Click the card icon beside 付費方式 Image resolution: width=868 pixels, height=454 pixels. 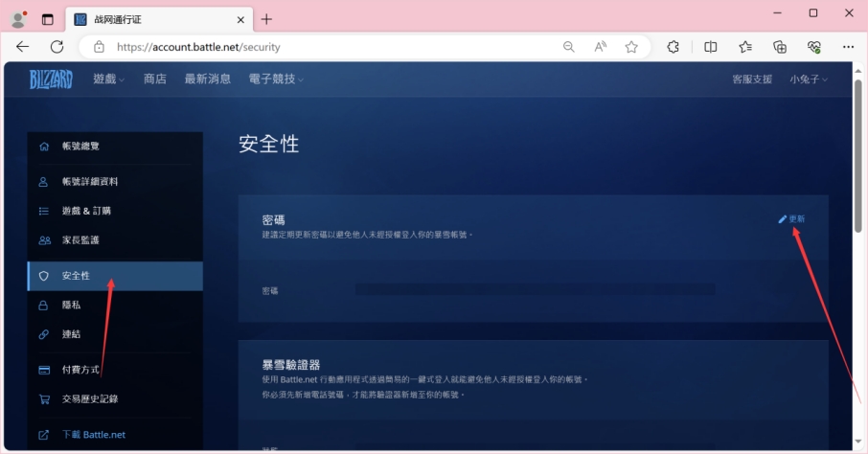(x=44, y=370)
